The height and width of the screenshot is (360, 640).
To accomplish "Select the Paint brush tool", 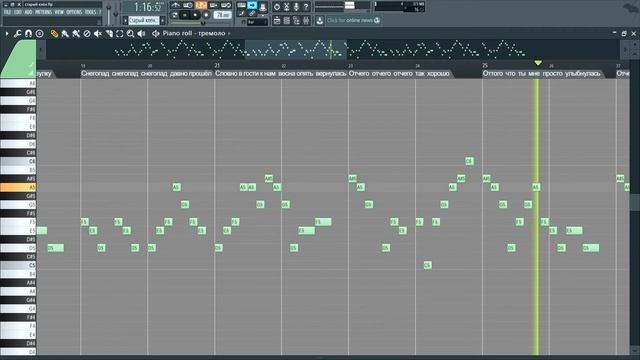I will tap(65, 33).
